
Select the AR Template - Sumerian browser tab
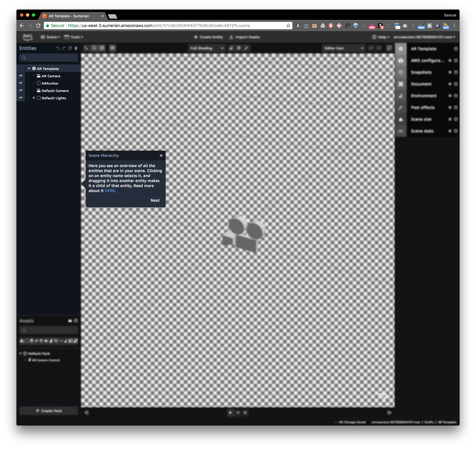73,16
